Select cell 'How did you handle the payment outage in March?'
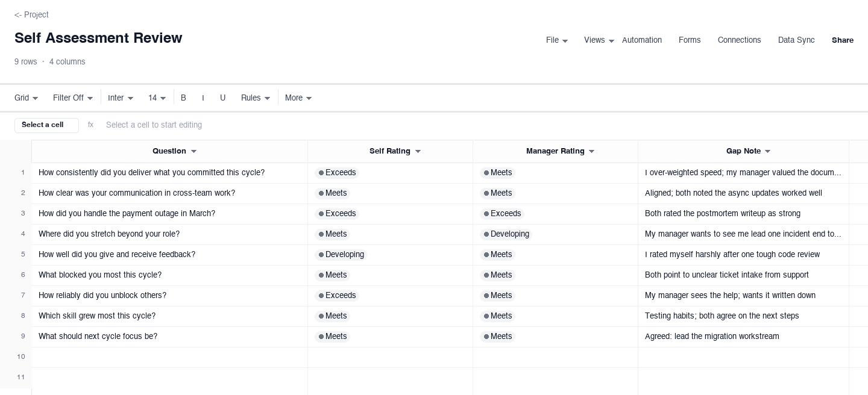The width and height of the screenshot is (868, 395). pyautogui.click(x=169, y=214)
